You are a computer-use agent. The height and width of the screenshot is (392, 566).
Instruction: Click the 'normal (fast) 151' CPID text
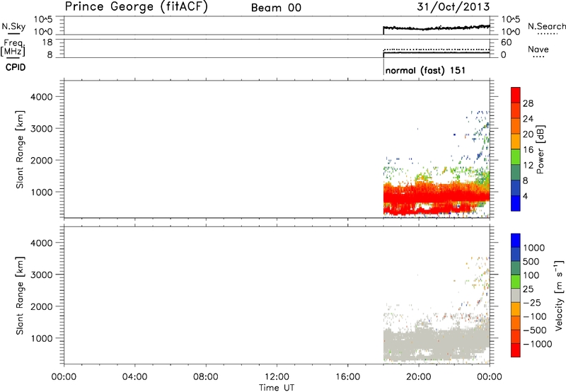coord(425,70)
